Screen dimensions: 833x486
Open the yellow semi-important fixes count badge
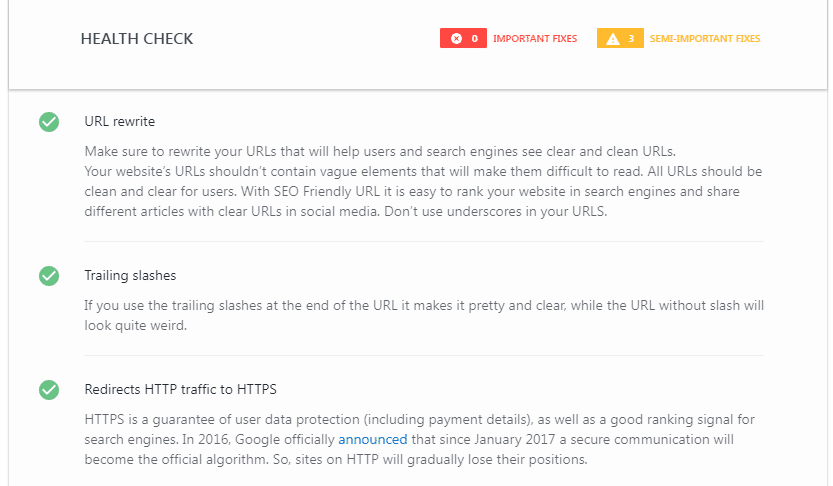[620, 38]
